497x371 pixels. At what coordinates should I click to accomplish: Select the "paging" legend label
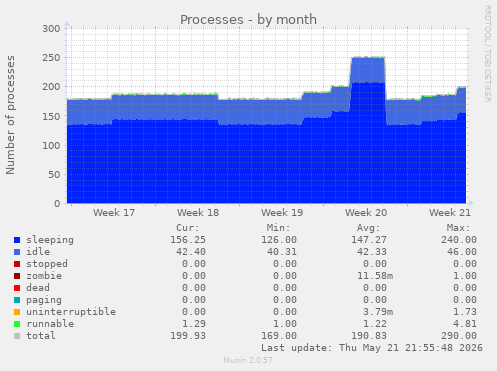click(x=44, y=300)
